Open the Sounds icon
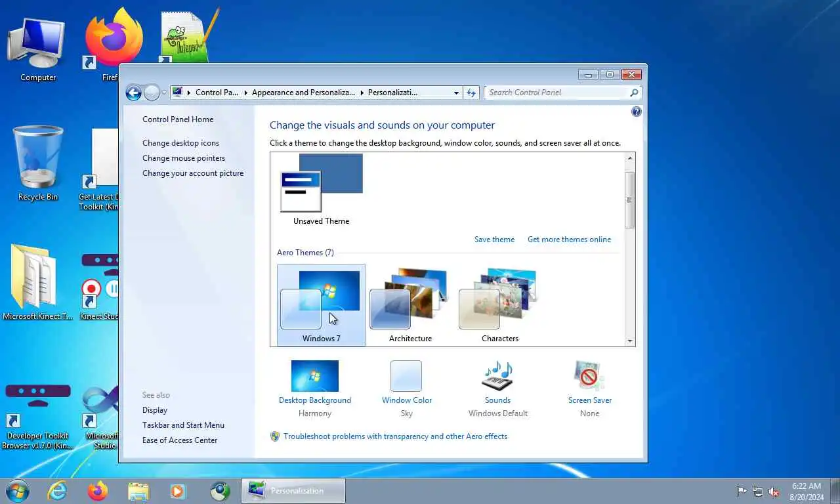 coord(497,376)
